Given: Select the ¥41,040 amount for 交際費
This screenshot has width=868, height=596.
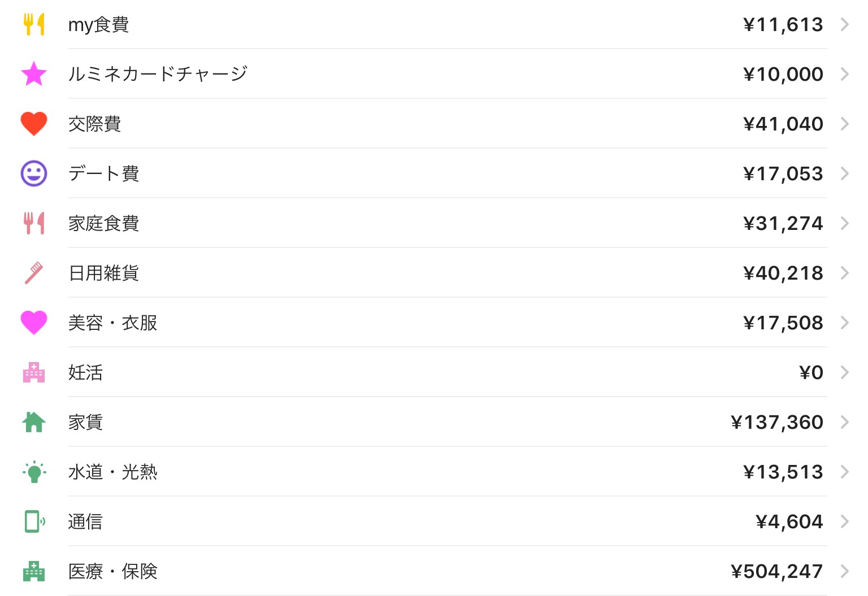Looking at the screenshot, I should (x=783, y=124).
